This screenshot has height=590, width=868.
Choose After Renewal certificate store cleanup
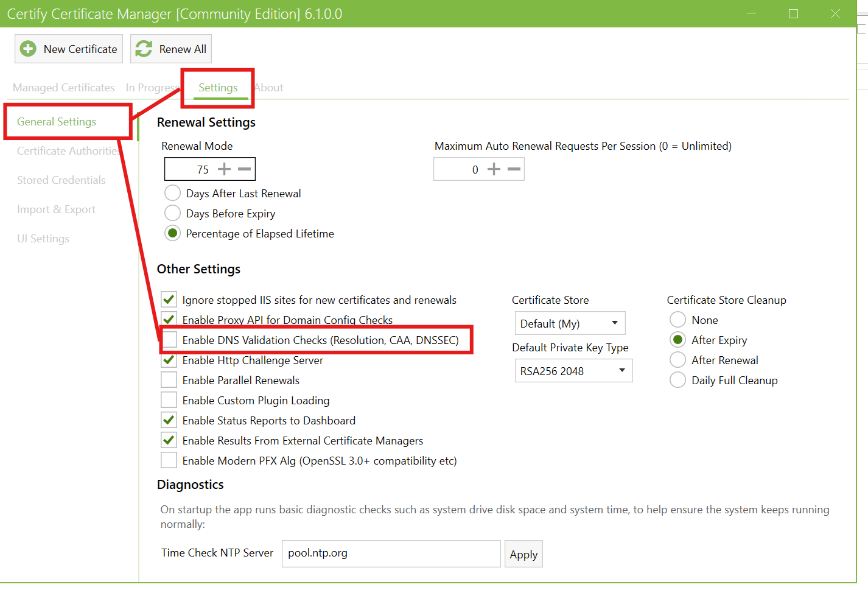(x=677, y=360)
